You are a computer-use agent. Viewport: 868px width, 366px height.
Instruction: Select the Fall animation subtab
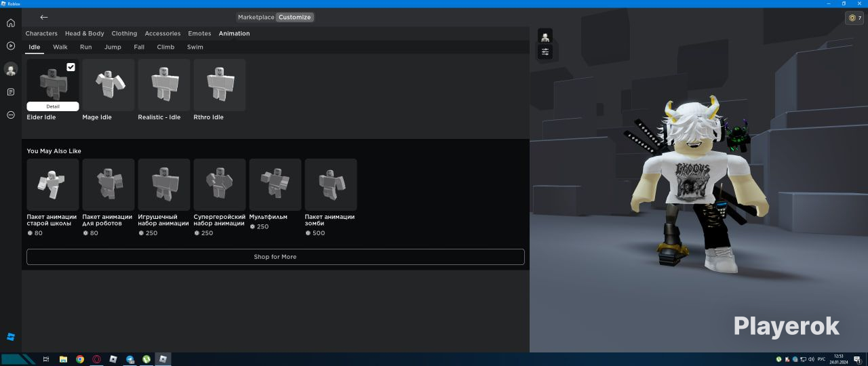(x=139, y=47)
